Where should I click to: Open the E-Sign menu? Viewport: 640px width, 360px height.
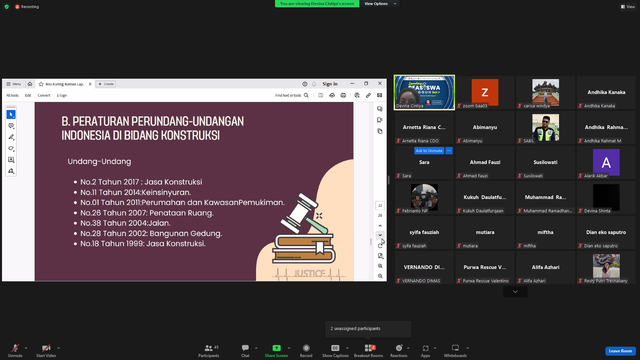click(62, 95)
